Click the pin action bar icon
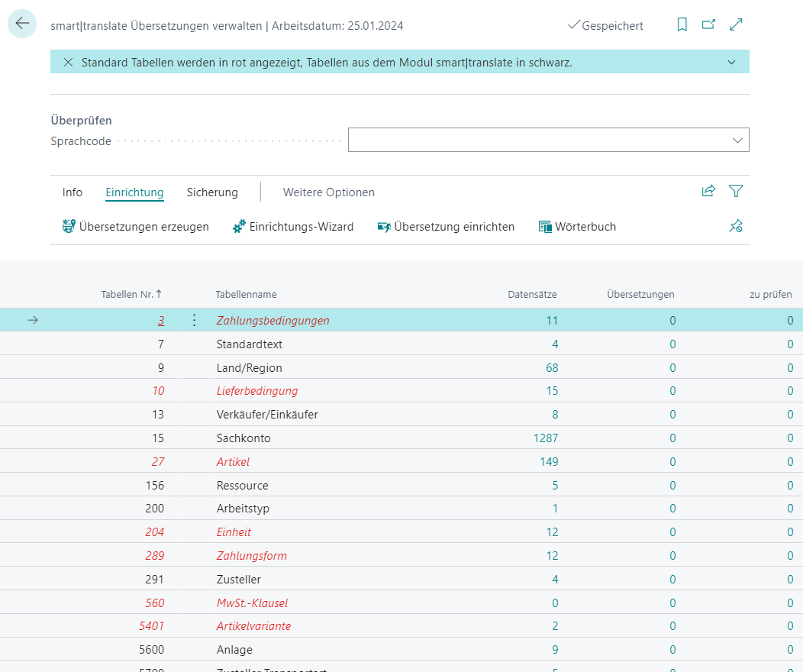 coord(736,227)
